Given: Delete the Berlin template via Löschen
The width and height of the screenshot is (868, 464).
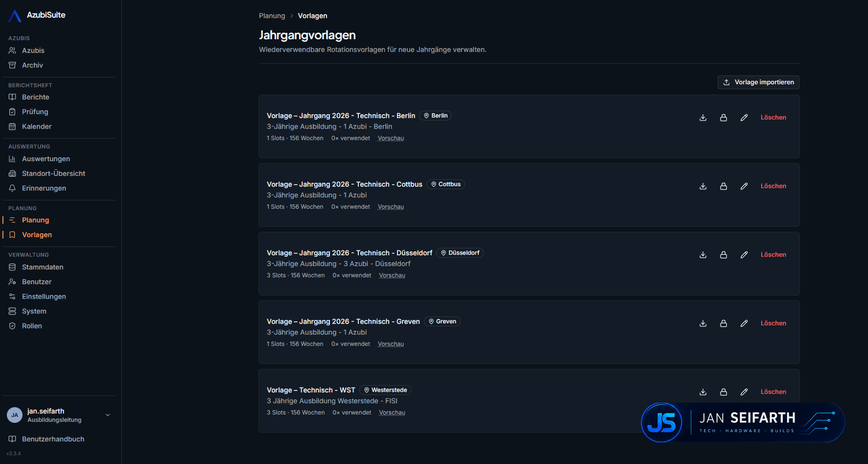Looking at the screenshot, I should click(773, 118).
